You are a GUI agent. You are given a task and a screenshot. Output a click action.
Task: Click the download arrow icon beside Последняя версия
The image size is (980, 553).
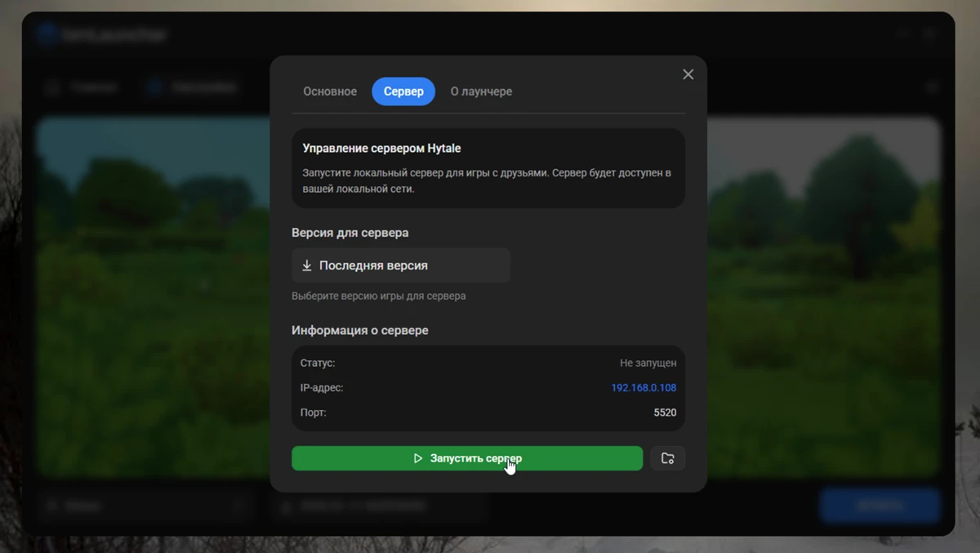tap(307, 265)
